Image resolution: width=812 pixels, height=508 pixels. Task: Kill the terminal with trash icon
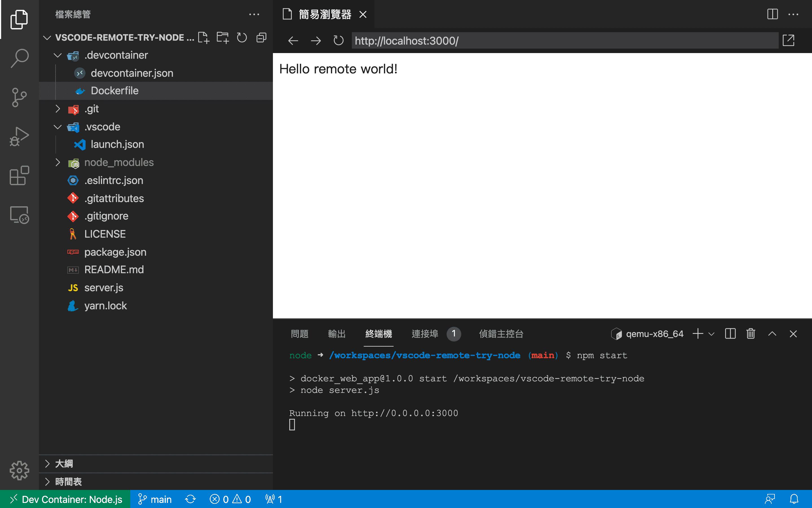point(751,334)
